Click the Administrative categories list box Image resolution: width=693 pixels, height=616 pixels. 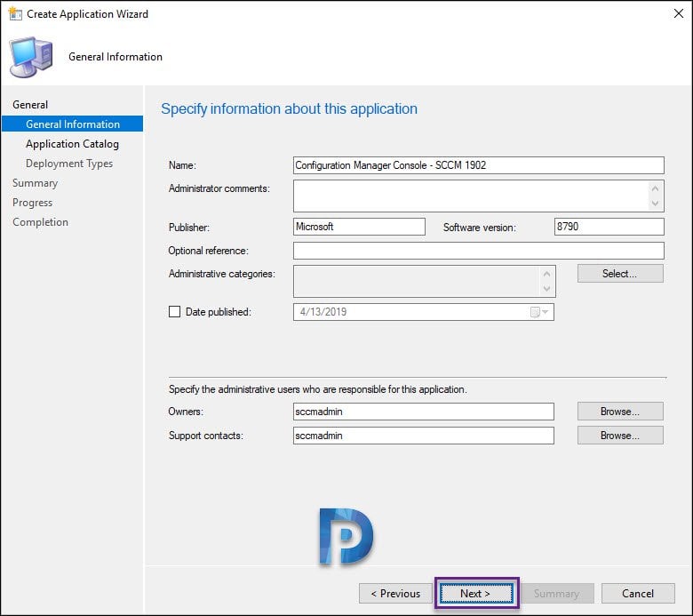point(425,281)
